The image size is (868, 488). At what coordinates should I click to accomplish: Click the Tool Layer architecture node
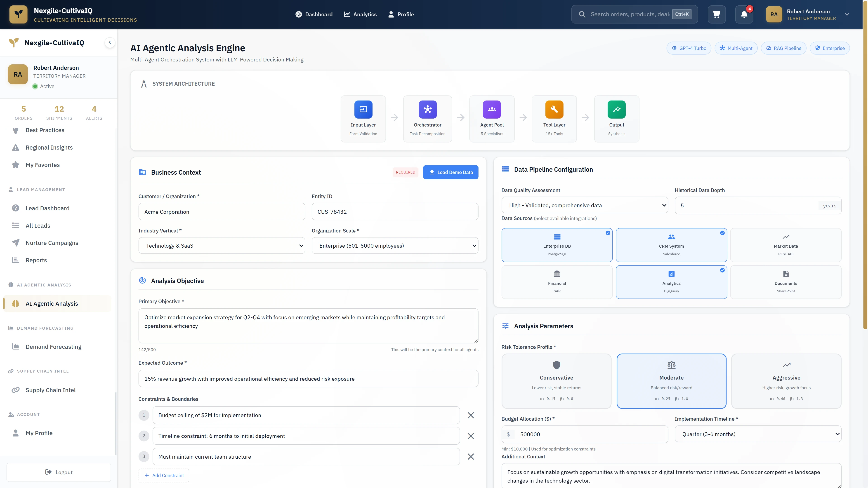554,119
